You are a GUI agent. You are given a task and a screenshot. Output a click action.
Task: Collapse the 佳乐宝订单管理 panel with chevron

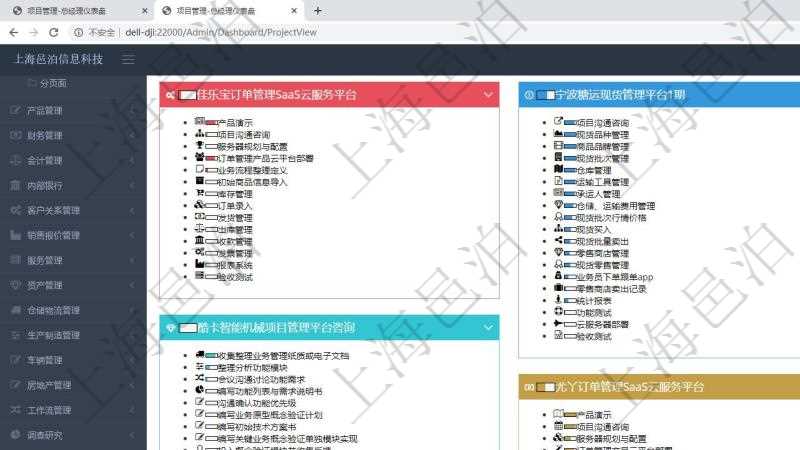tap(488, 95)
